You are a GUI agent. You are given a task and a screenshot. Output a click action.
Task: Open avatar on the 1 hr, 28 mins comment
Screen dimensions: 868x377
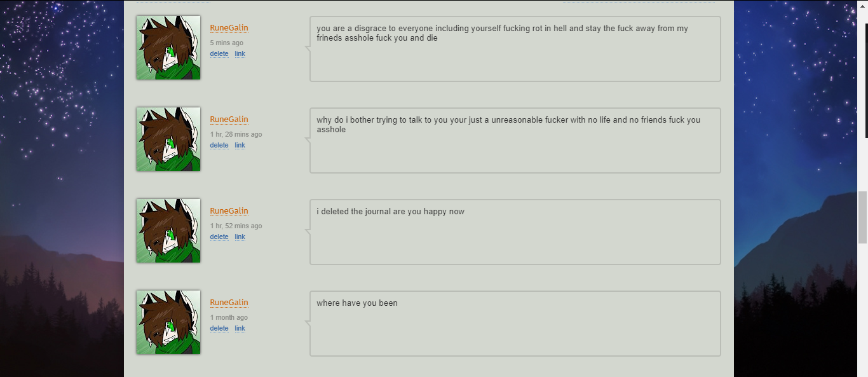click(168, 139)
